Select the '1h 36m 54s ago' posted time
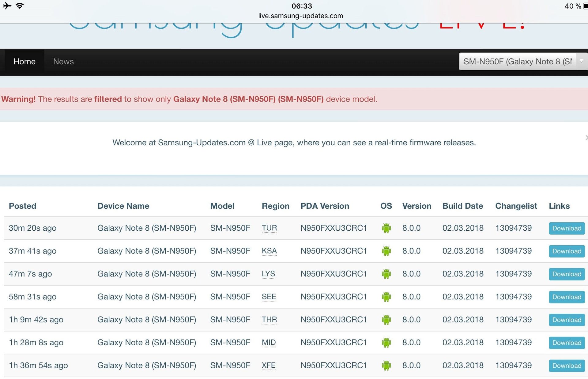Screen dimensions: 588x379 pyautogui.click(x=38, y=365)
